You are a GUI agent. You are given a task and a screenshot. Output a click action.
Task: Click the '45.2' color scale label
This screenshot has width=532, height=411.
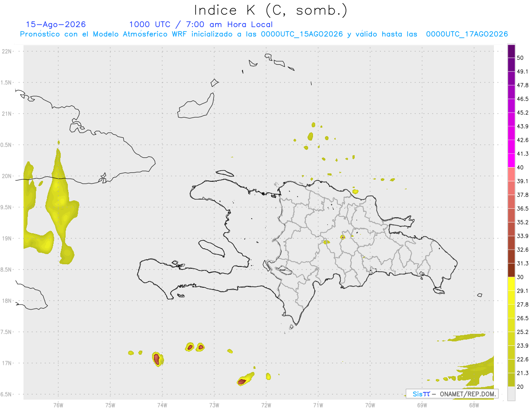pyautogui.click(x=523, y=113)
